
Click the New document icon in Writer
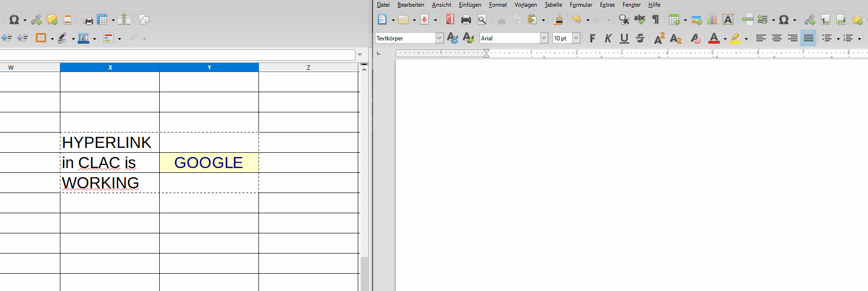coord(382,20)
